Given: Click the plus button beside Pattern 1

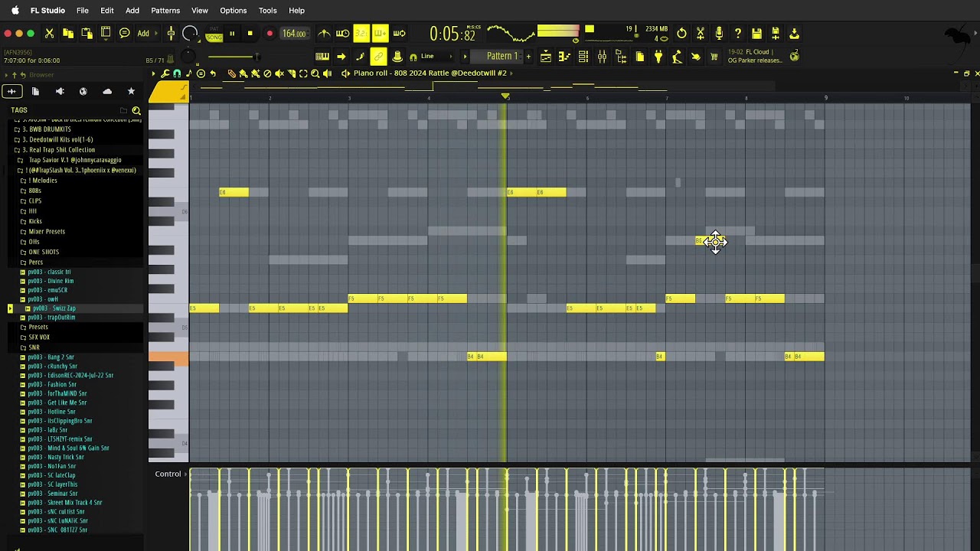Looking at the screenshot, I should [x=528, y=57].
